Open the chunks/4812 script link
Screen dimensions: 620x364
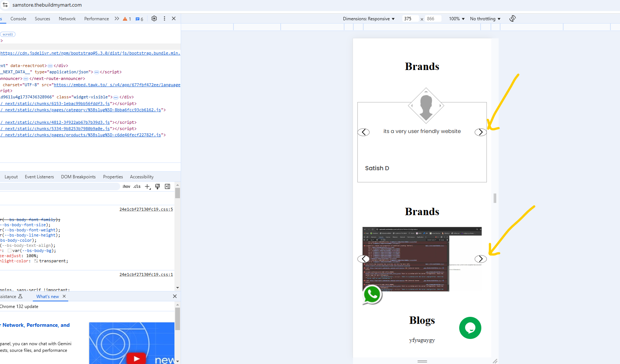(x=55, y=122)
